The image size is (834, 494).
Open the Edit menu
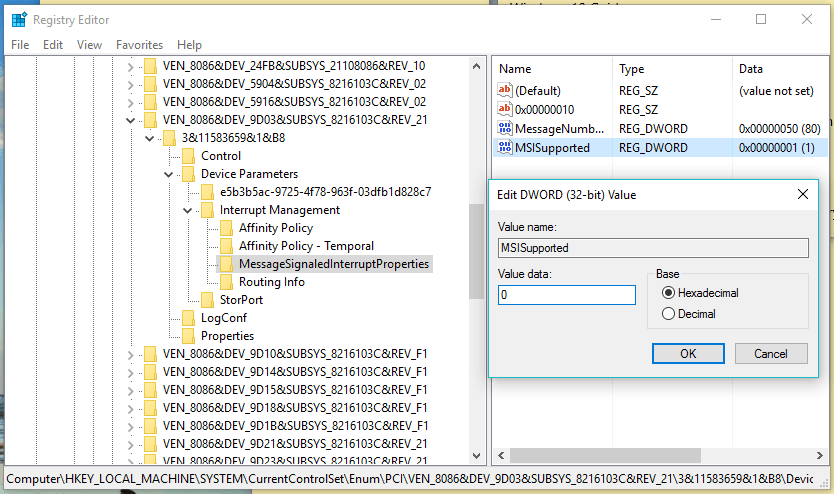(x=53, y=45)
